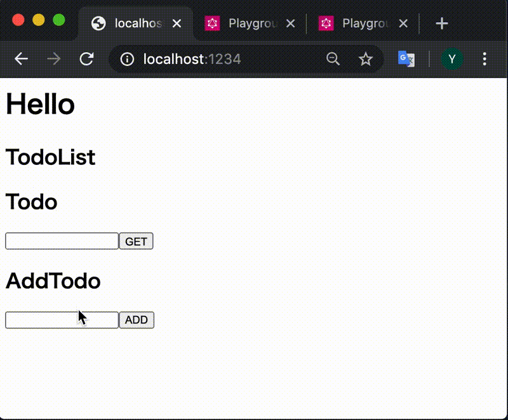Click the forward navigation arrow
This screenshot has height=420, width=508.
pos(54,58)
